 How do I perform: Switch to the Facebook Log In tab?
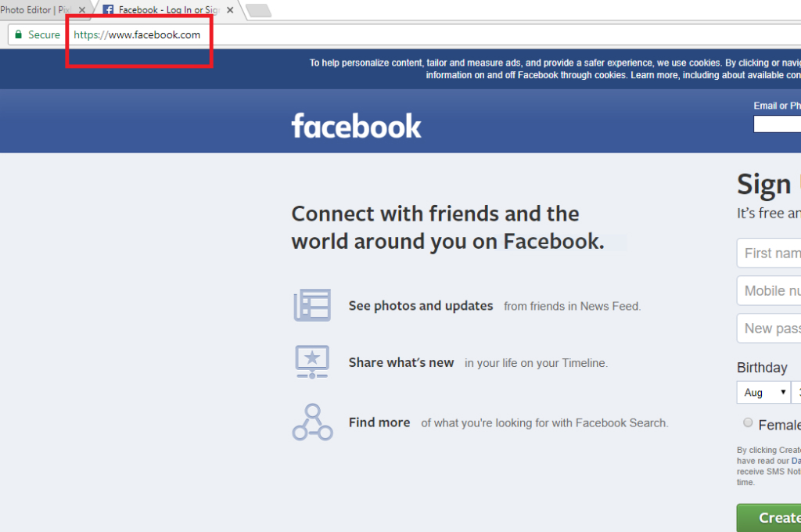[164, 10]
